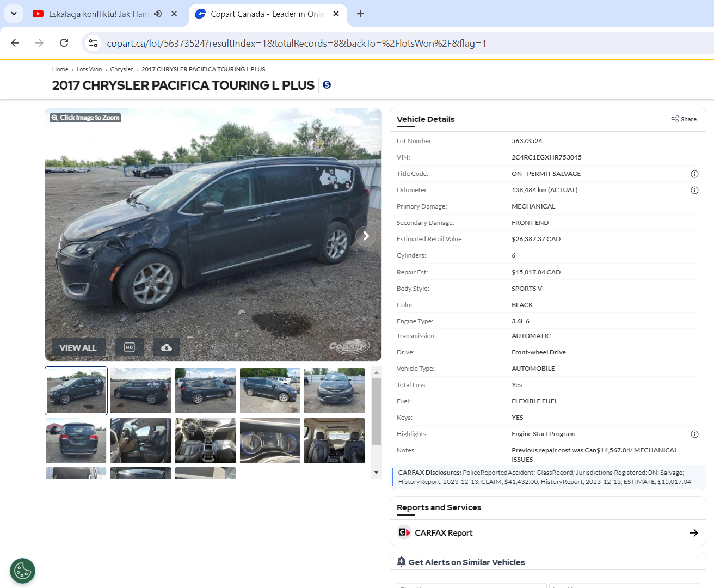Download images with the cloud icon
714x588 pixels.
tap(167, 347)
